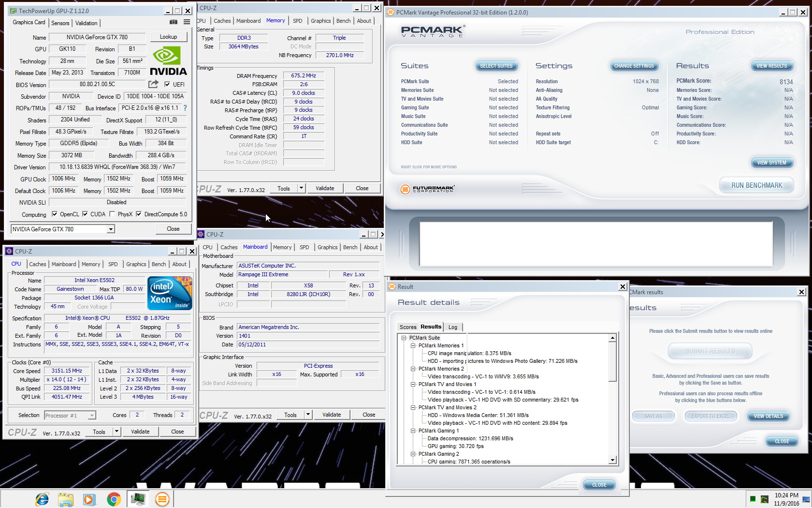Open Tools dropdown arrow in processor CPU-Z

pos(116,432)
